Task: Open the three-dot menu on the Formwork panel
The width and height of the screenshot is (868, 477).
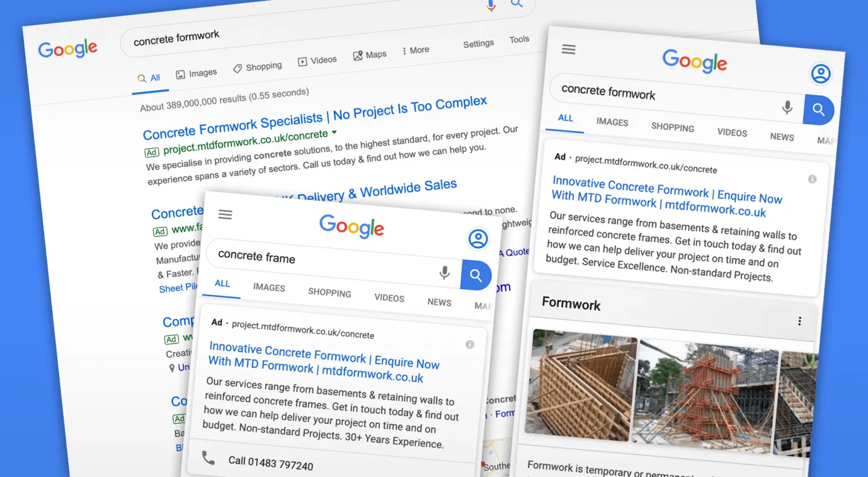Action: pos(799,321)
